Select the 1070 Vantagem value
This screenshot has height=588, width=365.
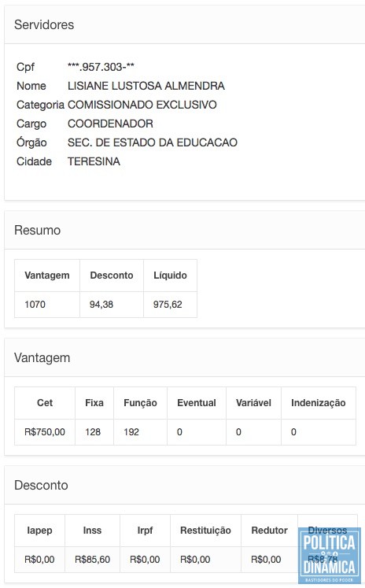click(35, 304)
